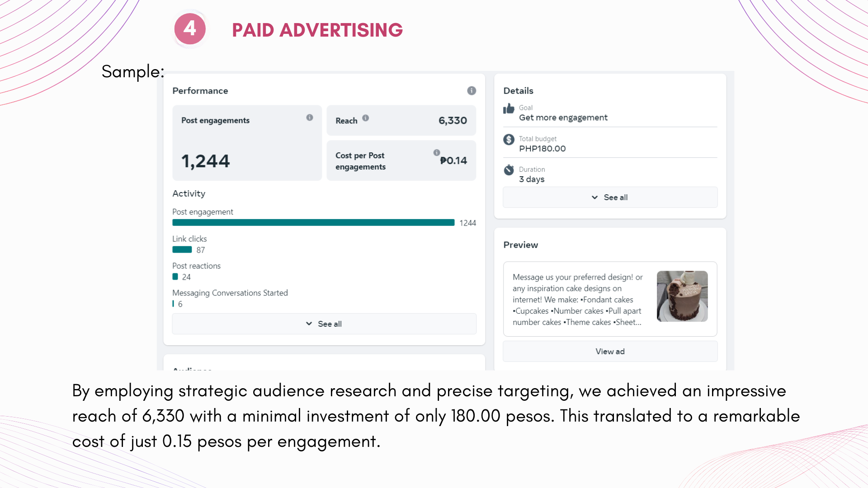Click the Post engagement progress bar
868x488 pixels.
point(313,223)
